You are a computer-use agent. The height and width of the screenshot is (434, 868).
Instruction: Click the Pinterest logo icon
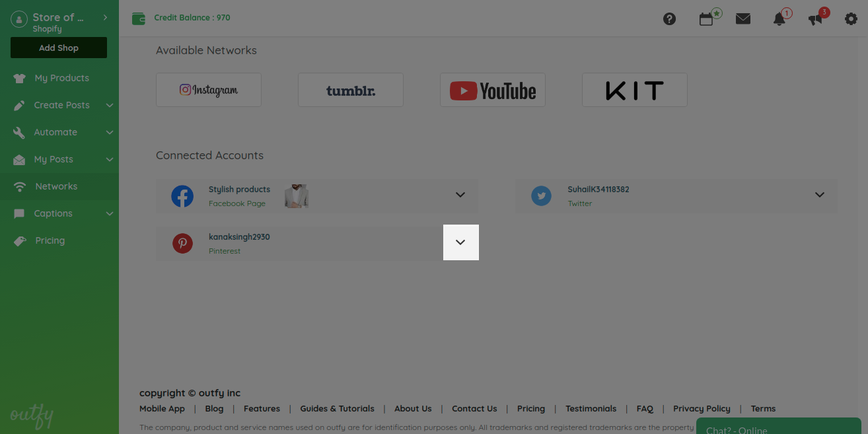click(x=182, y=244)
